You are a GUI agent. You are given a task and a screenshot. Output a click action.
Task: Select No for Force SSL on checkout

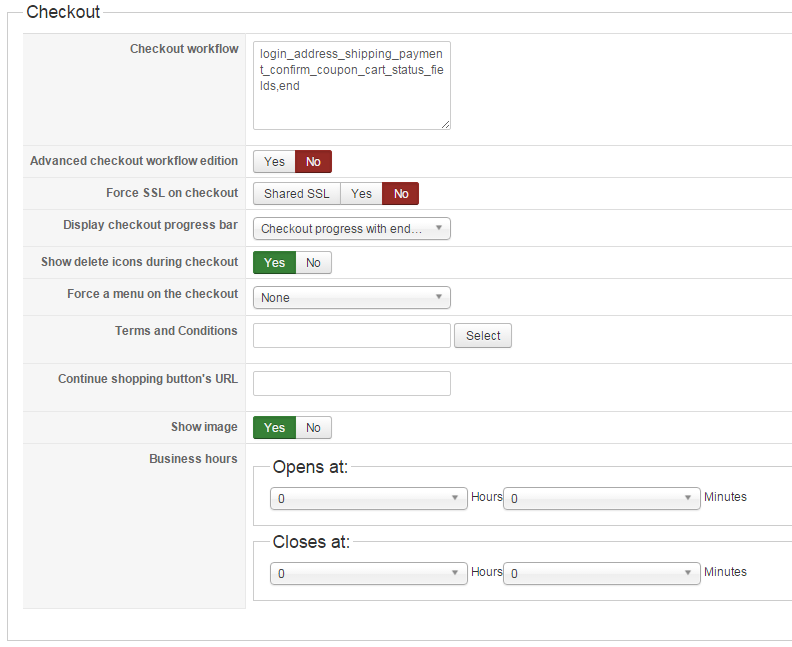[401, 194]
